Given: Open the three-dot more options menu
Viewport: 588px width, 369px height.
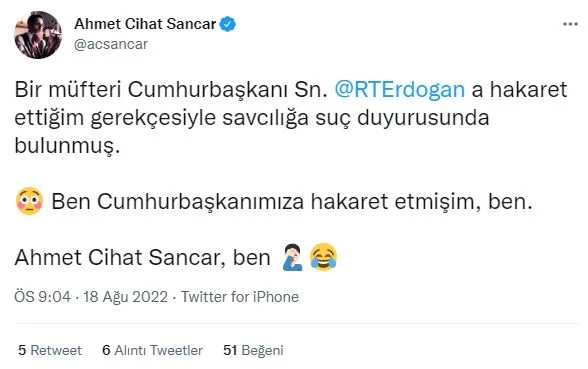Looking at the screenshot, I should click(570, 24).
